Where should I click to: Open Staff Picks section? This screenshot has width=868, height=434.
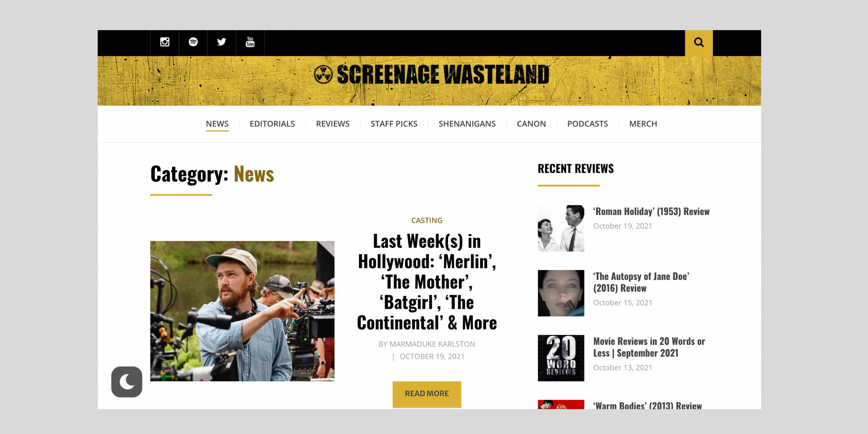(394, 124)
